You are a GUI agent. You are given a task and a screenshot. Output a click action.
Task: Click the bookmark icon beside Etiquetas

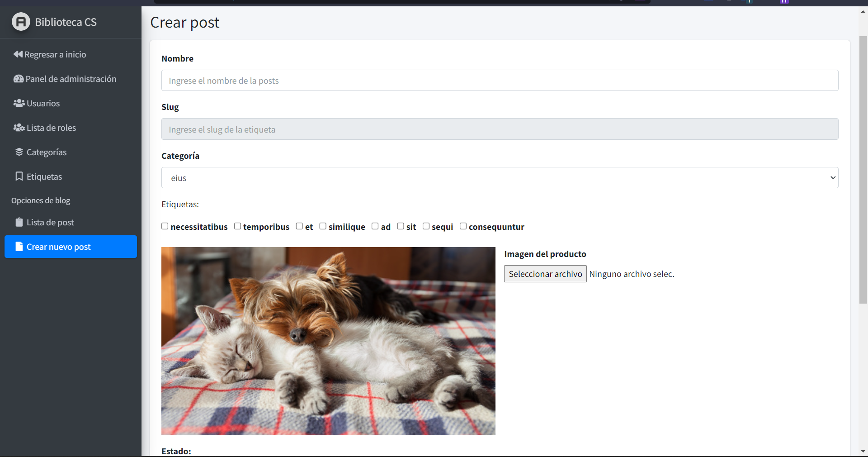coord(19,176)
